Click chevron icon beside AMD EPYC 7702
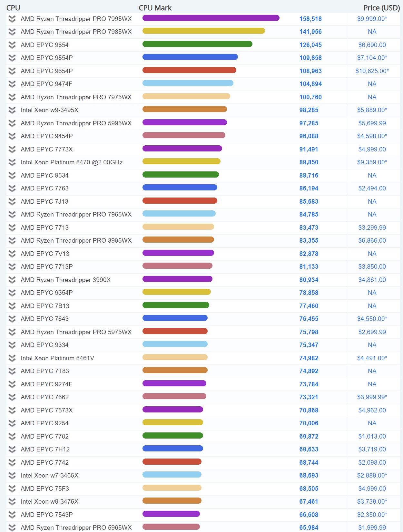This screenshot has width=403, height=532. (12, 437)
